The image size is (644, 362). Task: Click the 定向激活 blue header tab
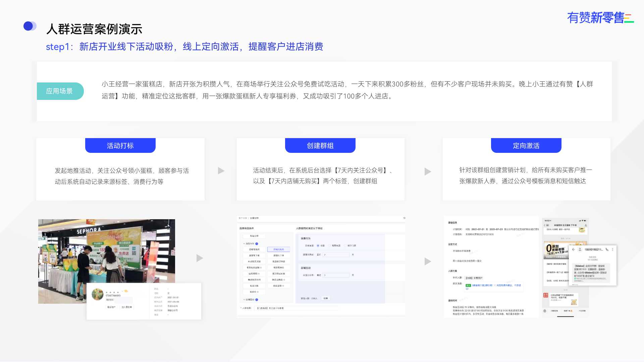tap(526, 145)
